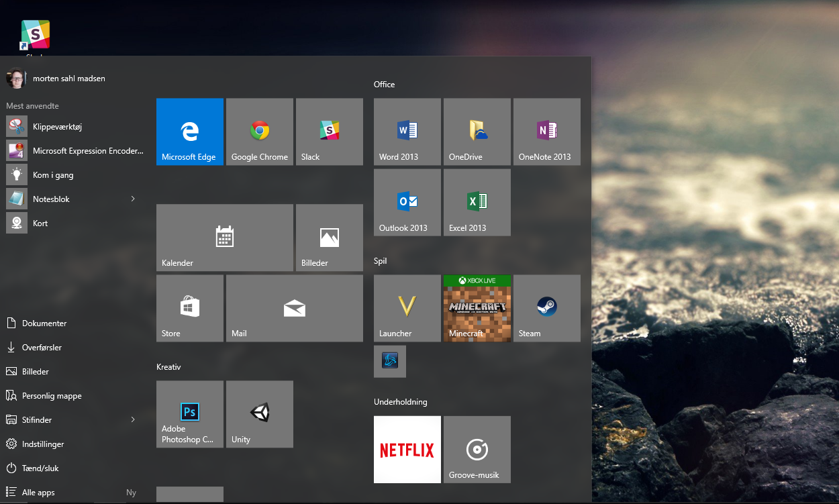The width and height of the screenshot is (839, 504).
Task: Open Word 2013 tile
Action: pos(407,132)
